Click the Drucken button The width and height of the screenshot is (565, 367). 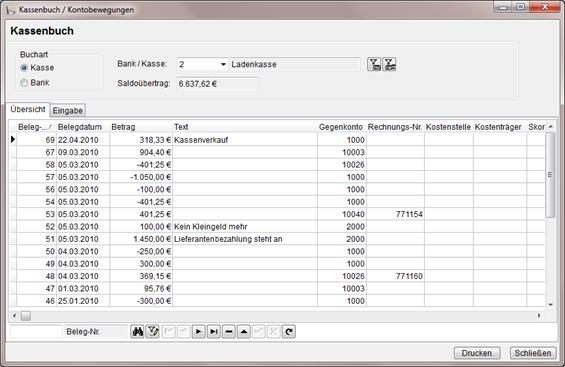(x=477, y=353)
